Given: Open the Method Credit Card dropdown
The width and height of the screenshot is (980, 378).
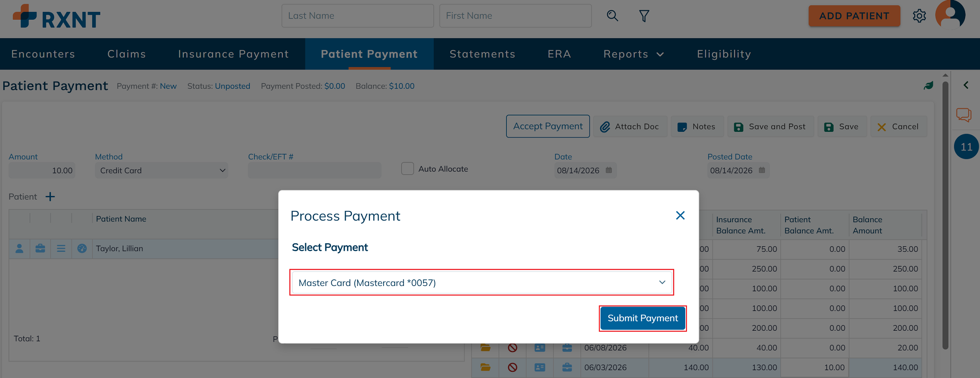Looking at the screenshot, I should [x=162, y=171].
